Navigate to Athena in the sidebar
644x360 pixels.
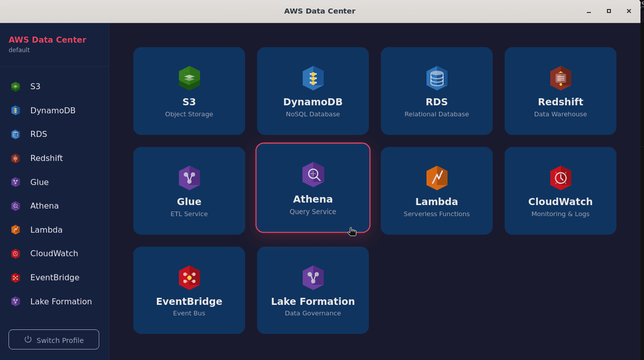click(x=54, y=206)
